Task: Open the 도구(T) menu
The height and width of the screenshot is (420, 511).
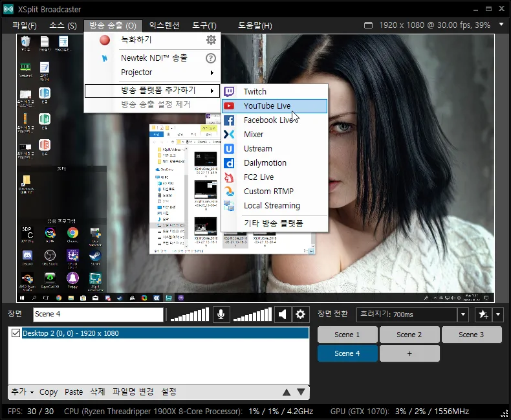Action: [204, 25]
